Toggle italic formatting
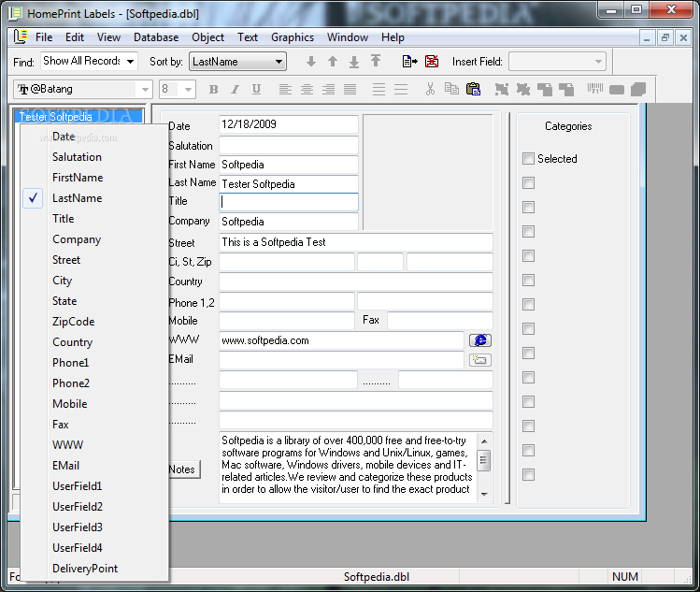The width and height of the screenshot is (700, 592). click(235, 90)
